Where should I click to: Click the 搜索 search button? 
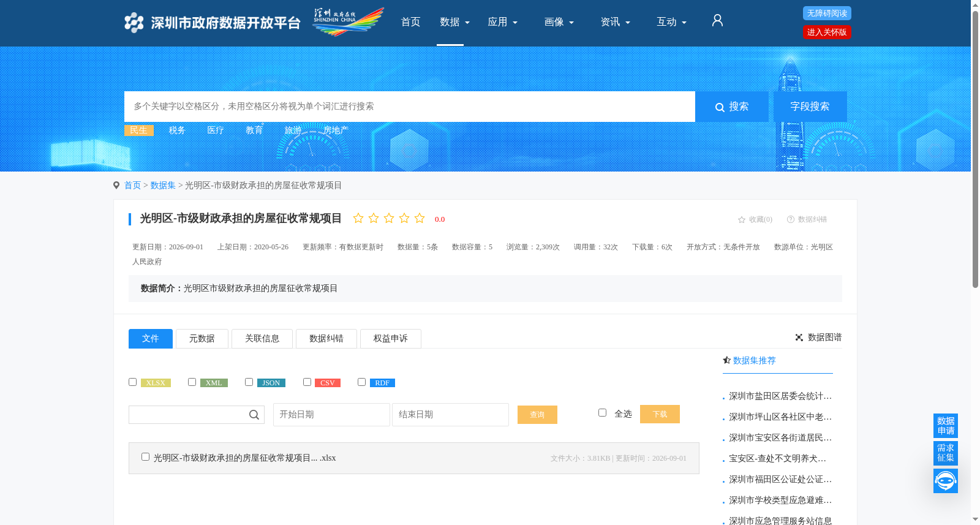coord(732,107)
